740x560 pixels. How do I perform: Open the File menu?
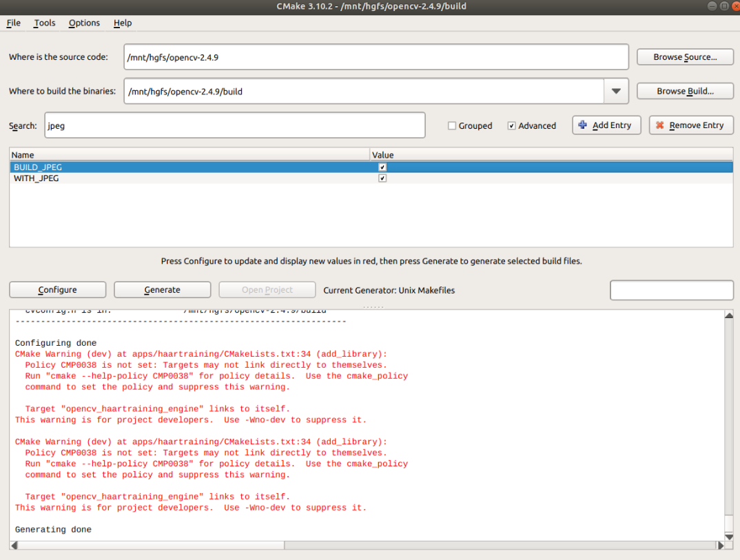point(13,23)
